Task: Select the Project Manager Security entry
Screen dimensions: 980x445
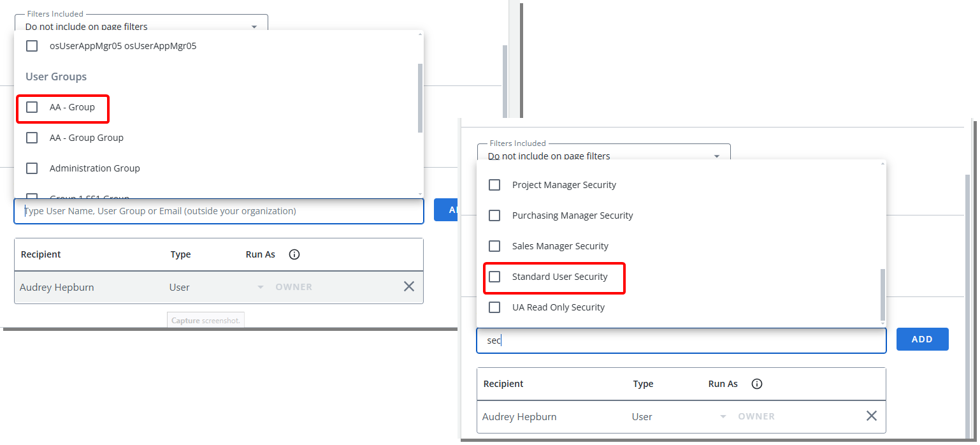Action: 494,184
